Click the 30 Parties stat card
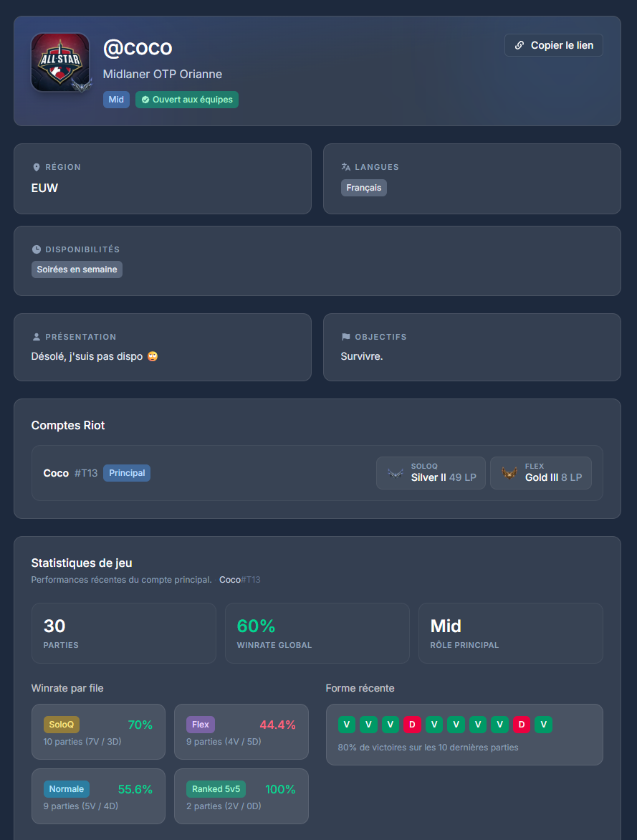The width and height of the screenshot is (637, 840). coord(124,633)
